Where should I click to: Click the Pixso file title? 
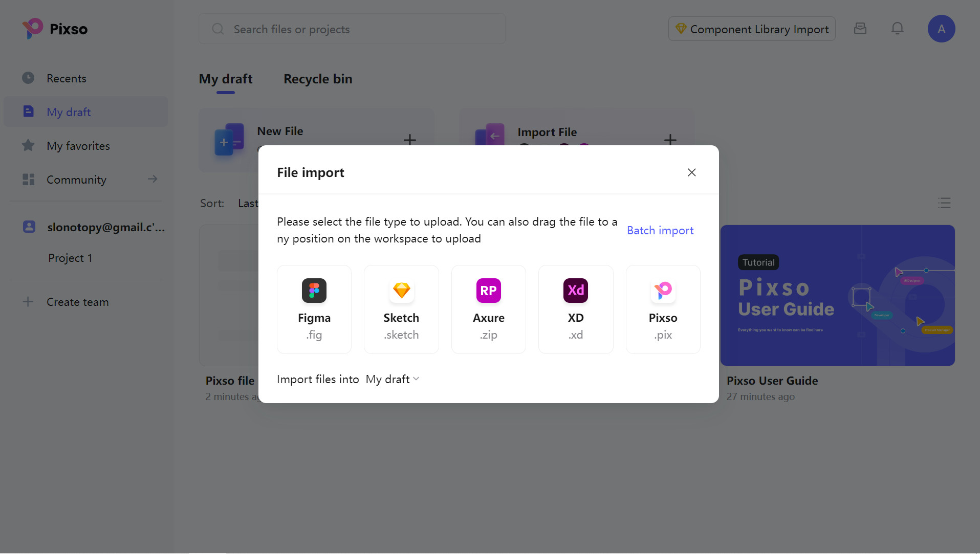pos(230,381)
